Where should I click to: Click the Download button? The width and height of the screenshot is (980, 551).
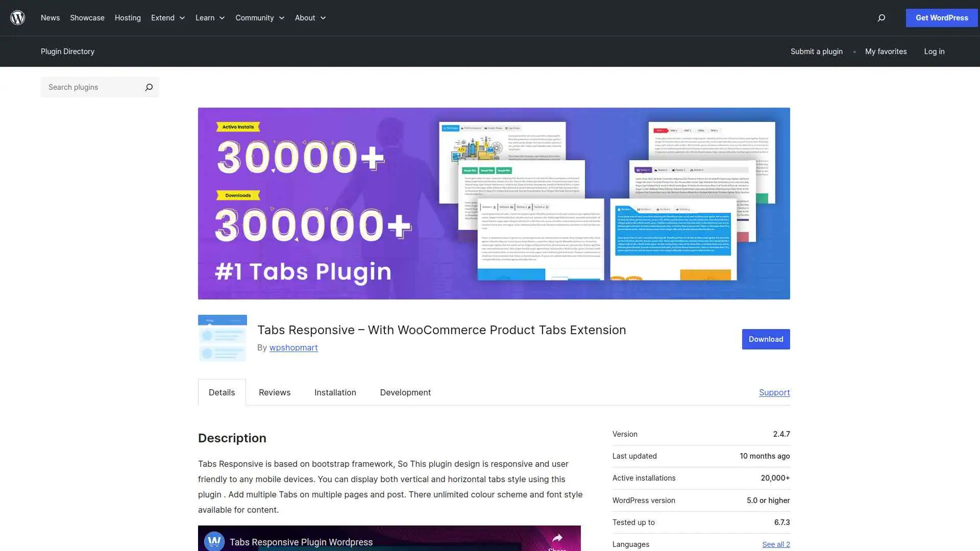(766, 339)
